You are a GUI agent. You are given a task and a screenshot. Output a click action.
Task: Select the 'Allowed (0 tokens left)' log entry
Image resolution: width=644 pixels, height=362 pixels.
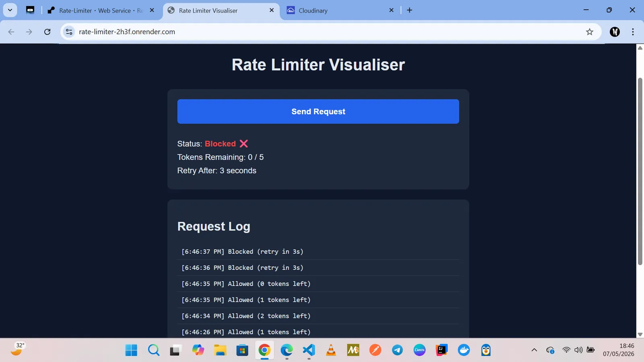tap(318, 284)
